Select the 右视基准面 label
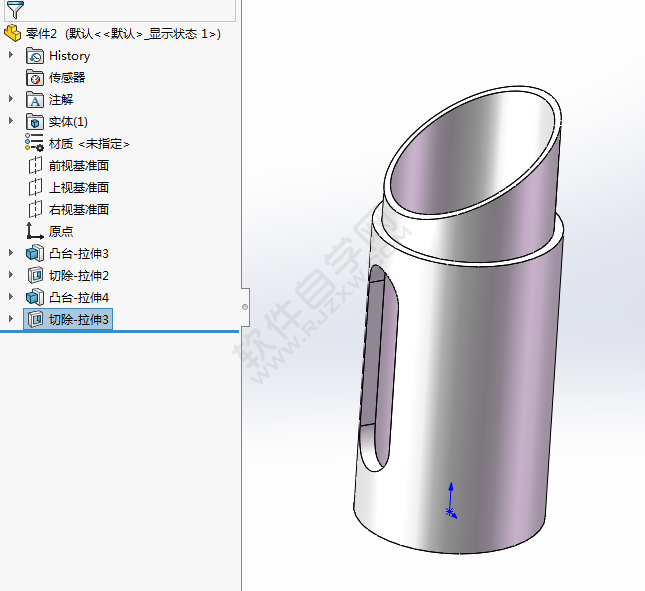Viewport: 645px width, 591px height. (x=79, y=209)
